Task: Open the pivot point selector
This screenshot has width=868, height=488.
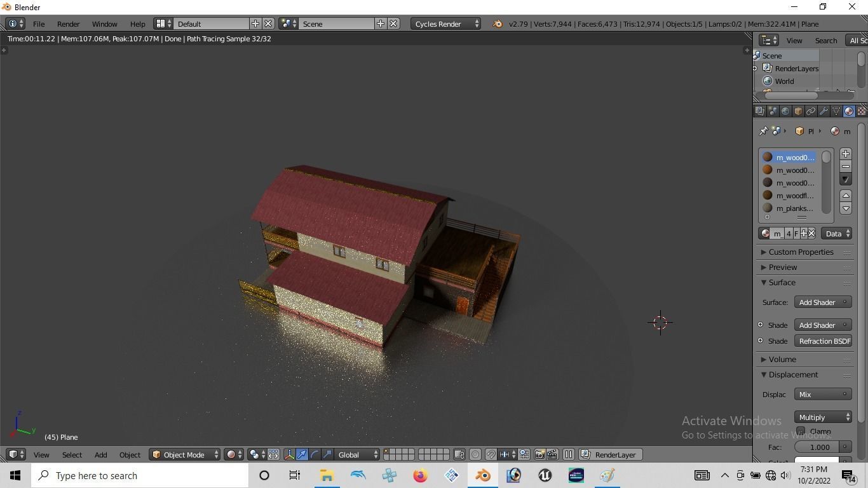Action: tap(257, 454)
